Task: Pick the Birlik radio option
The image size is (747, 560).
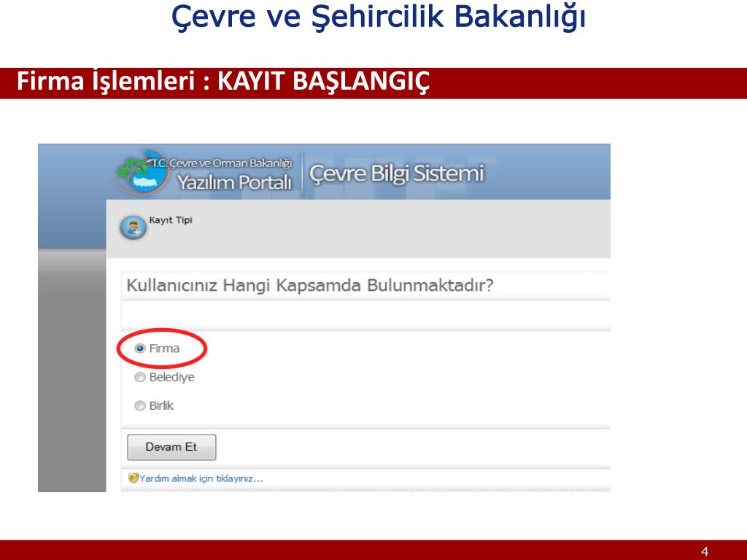Action: pos(139,405)
